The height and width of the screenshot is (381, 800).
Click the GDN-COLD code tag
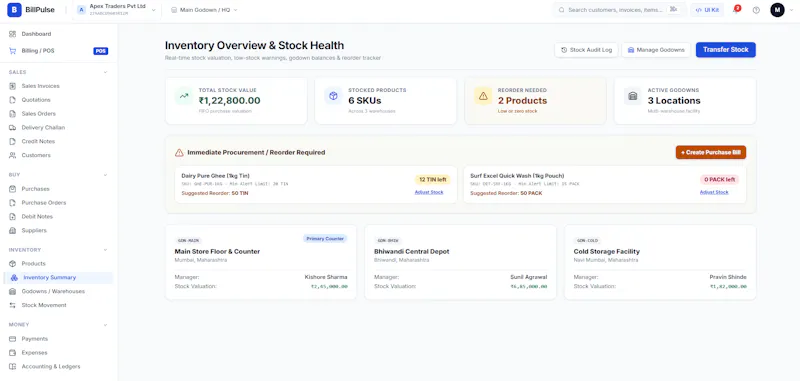[x=587, y=240]
